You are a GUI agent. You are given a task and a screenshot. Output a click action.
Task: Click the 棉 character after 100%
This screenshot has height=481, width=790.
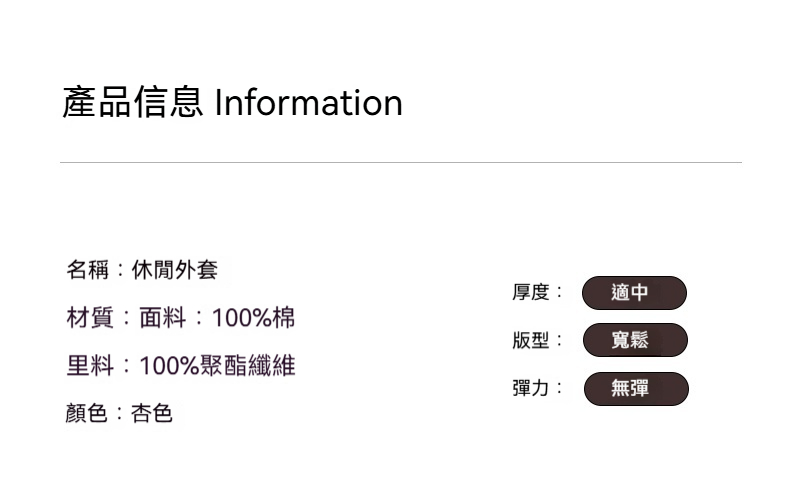(284, 319)
